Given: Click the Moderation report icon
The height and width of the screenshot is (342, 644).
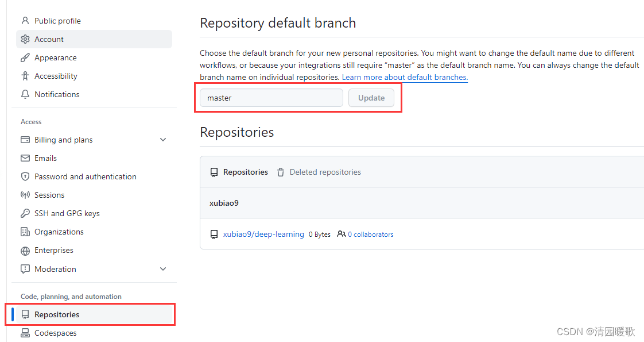Looking at the screenshot, I should tap(25, 269).
